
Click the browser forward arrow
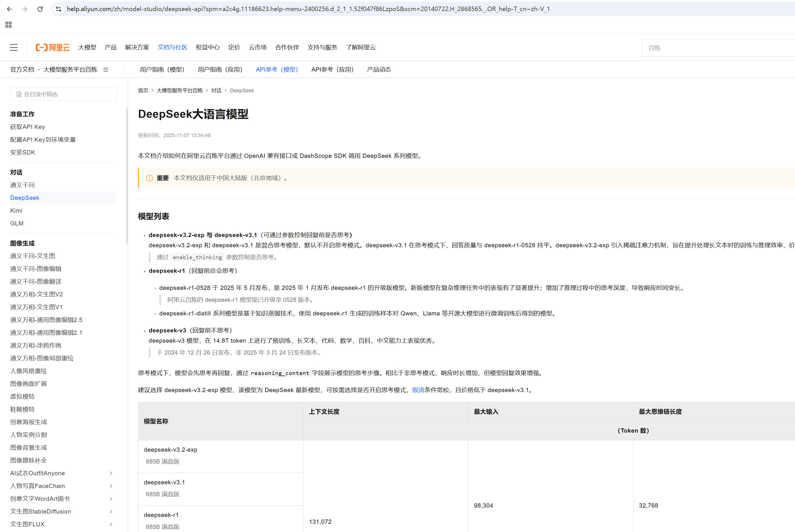tap(24, 9)
